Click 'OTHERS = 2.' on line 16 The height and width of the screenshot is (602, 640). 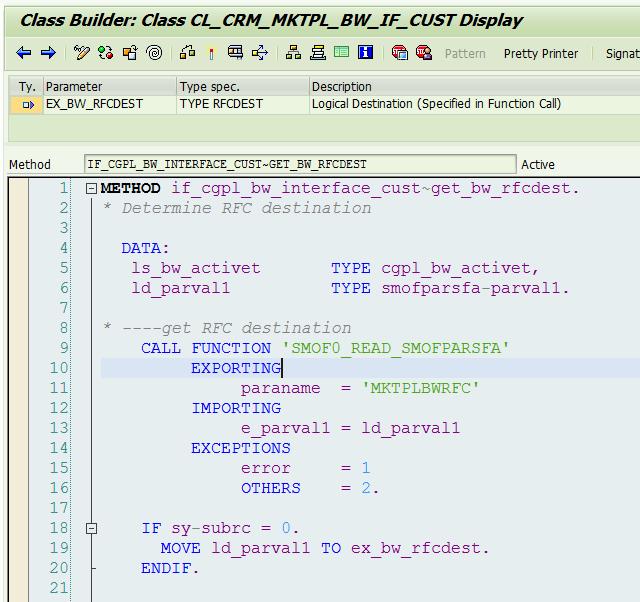point(310,488)
